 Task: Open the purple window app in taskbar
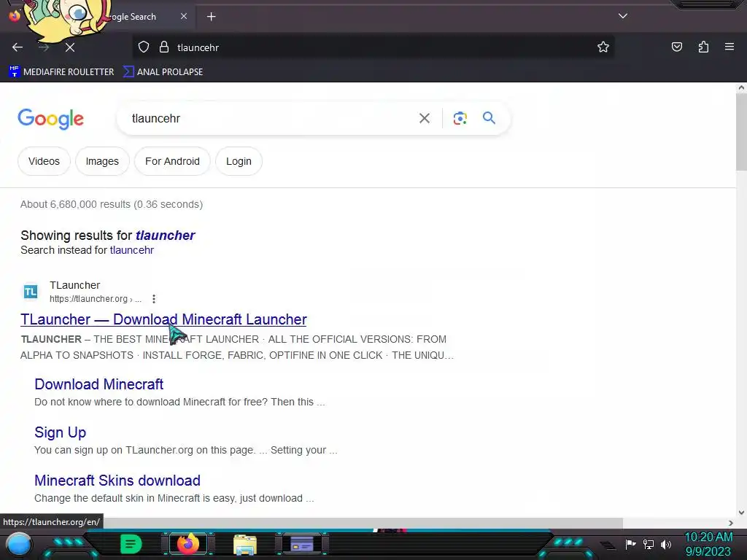click(301, 544)
